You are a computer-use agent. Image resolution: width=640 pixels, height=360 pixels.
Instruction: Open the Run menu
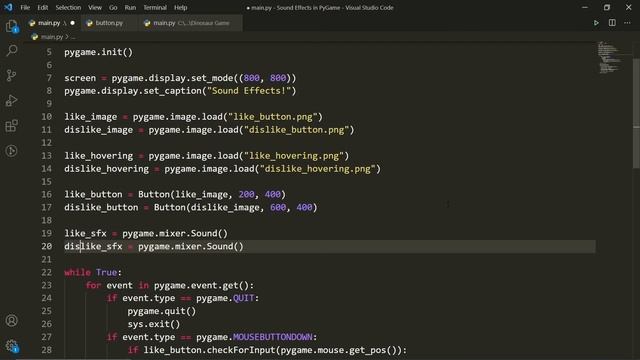(130, 7)
